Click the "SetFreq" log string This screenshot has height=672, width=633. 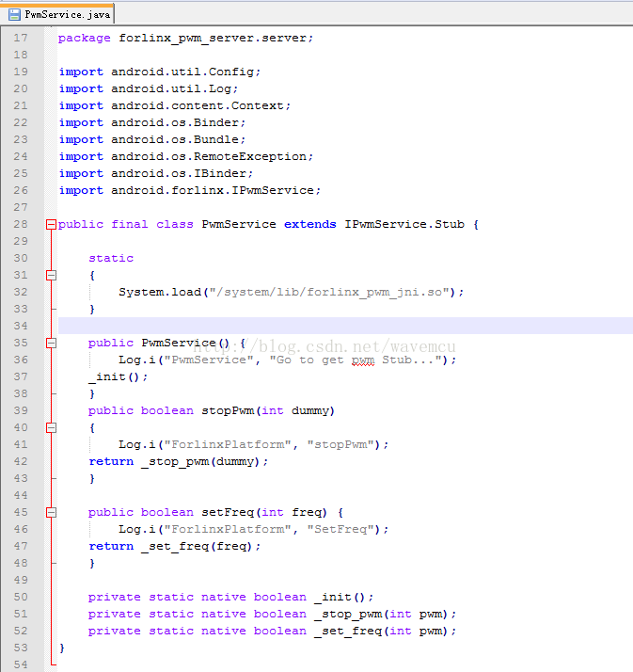(x=340, y=529)
